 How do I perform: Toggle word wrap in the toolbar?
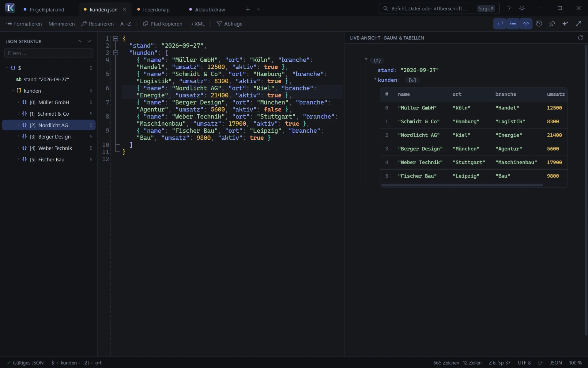[500, 24]
